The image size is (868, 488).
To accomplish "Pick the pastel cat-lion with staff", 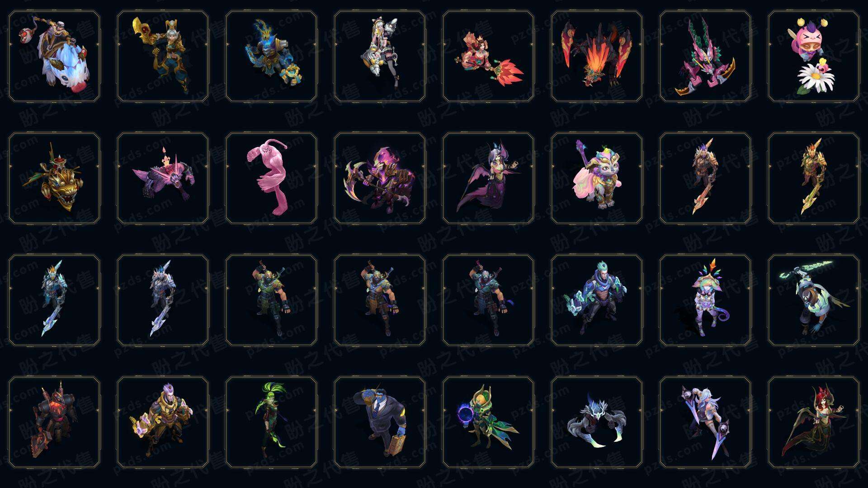I will point(597,178).
